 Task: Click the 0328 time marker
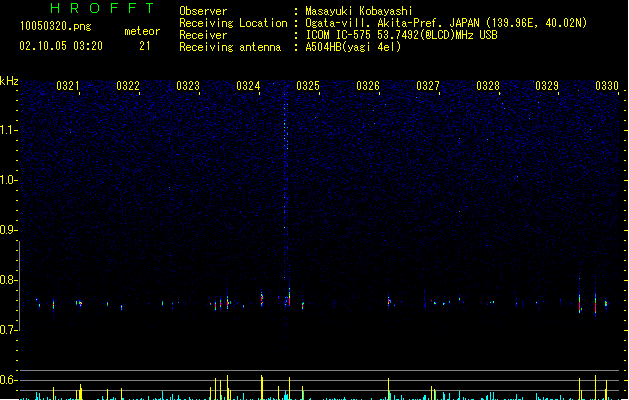[488, 86]
